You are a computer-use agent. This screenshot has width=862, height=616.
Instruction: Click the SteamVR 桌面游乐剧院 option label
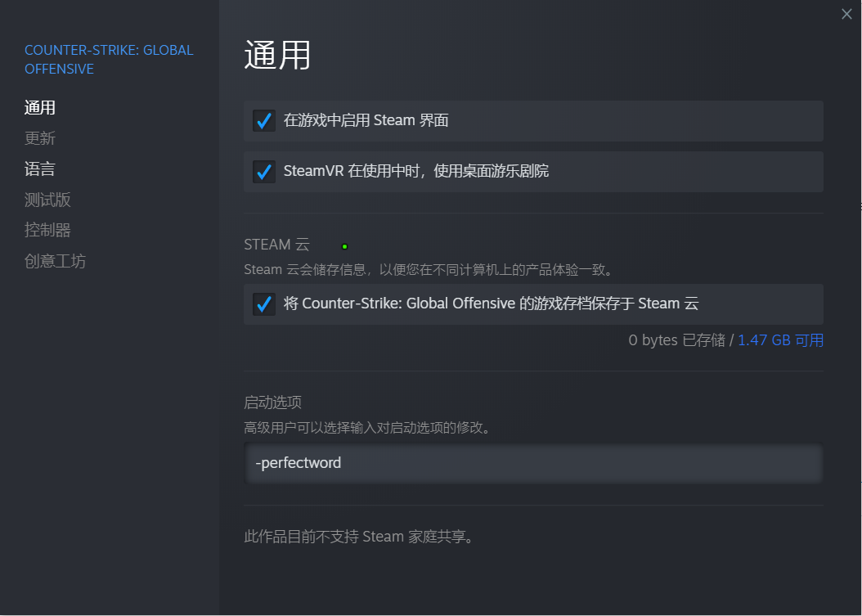(416, 171)
